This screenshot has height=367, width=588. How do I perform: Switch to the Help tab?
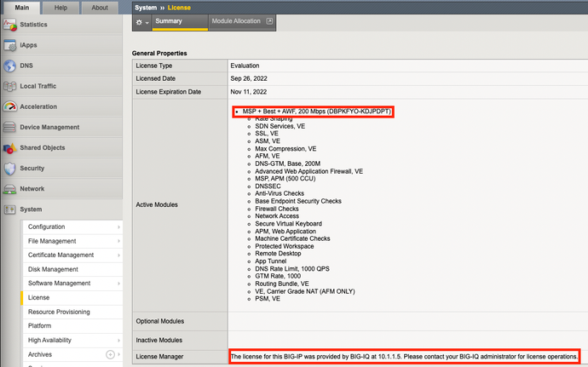pyautogui.click(x=61, y=8)
